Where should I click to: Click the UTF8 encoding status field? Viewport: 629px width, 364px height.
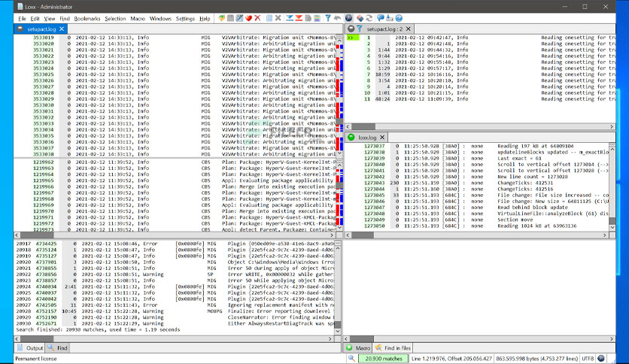point(588,359)
